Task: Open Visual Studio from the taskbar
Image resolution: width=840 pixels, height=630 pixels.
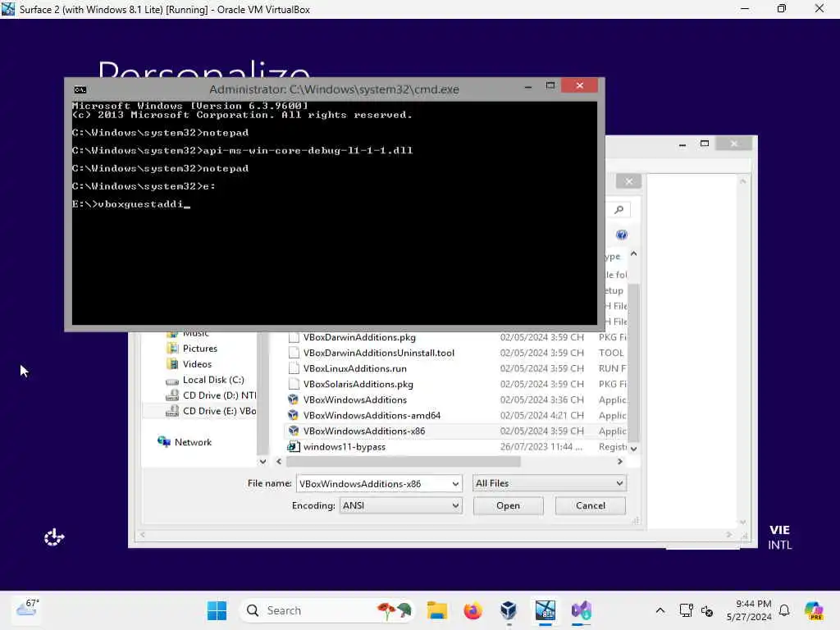Action: (x=582, y=610)
